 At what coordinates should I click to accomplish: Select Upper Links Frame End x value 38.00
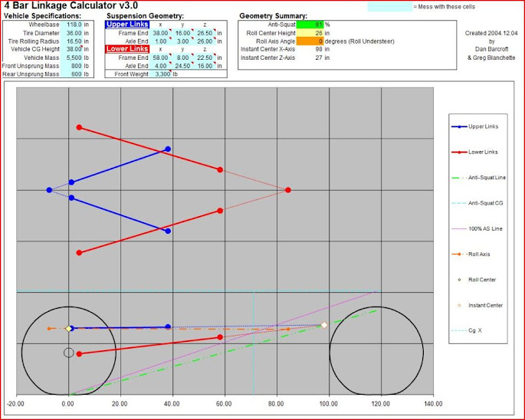pos(160,33)
